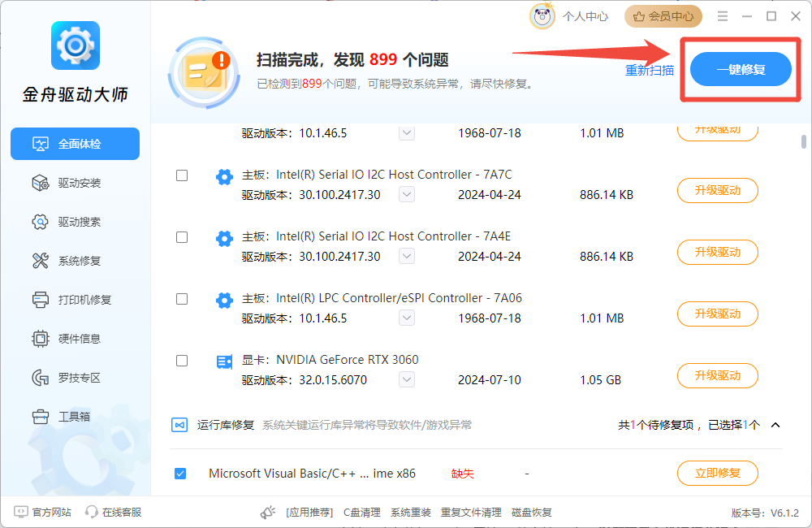Upgrade driver for I2C Controller 7A4E
Screen dimensions: 812x528
[x=717, y=252]
